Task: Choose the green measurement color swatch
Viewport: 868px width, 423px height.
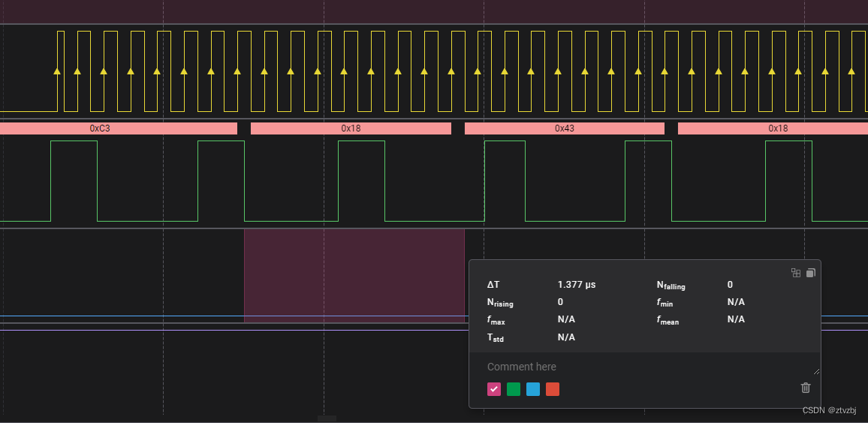Action: tap(514, 389)
